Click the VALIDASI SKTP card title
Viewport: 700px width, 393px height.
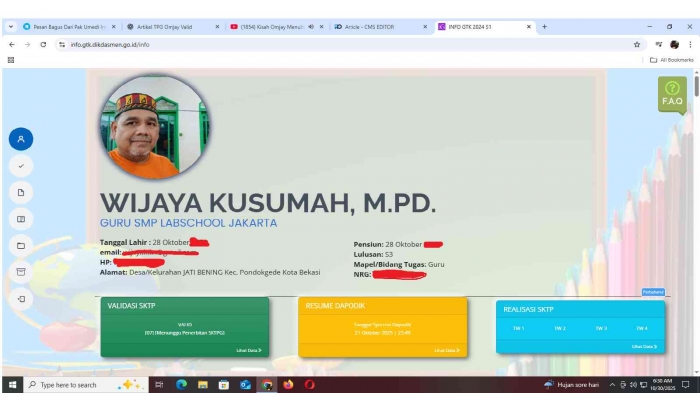pos(131,306)
